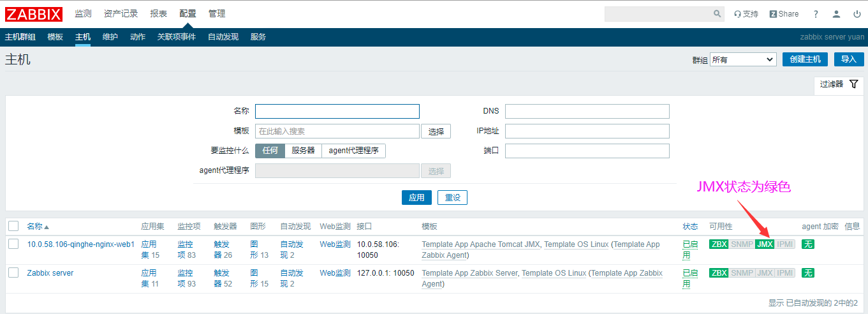Go to 动作 submenu
Viewport: 868px width, 314px height.
point(138,37)
